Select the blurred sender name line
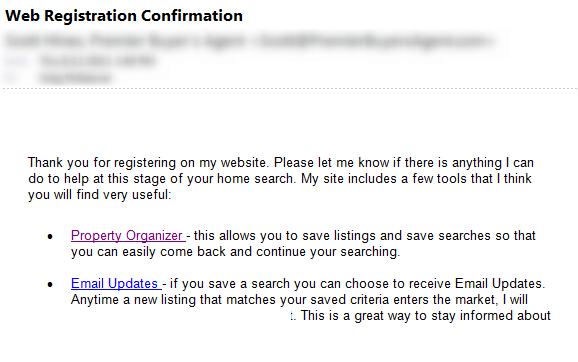 click(249, 41)
